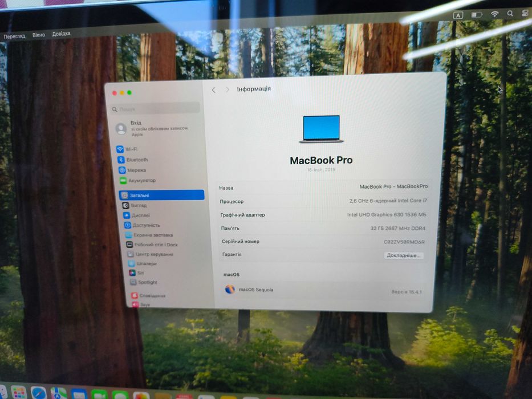Image resolution: width=532 pixels, height=399 pixels.
Task: Open the Сповіщення notifications settings
Action: click(x=149, y=295)
